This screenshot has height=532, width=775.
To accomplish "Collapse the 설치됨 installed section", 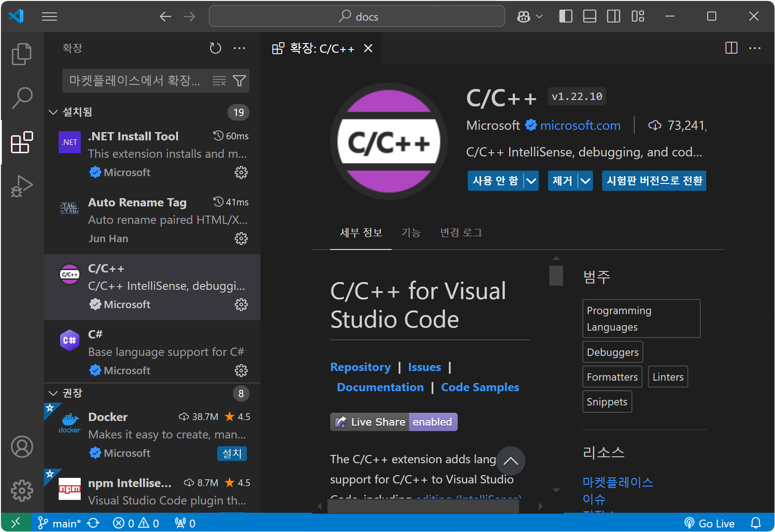I will pyautogui.click(x=53, y=112).
